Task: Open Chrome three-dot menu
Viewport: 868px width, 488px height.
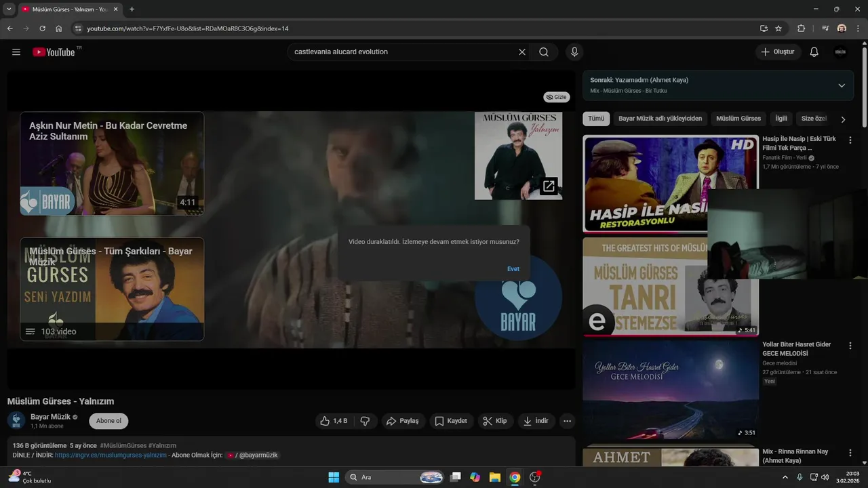Action: coord(857,28)
